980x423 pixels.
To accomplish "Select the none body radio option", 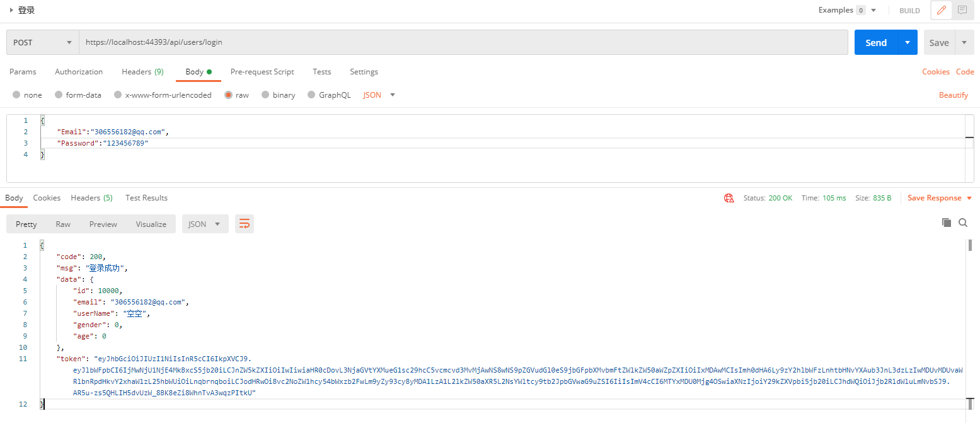I will (x=16, y=95).
